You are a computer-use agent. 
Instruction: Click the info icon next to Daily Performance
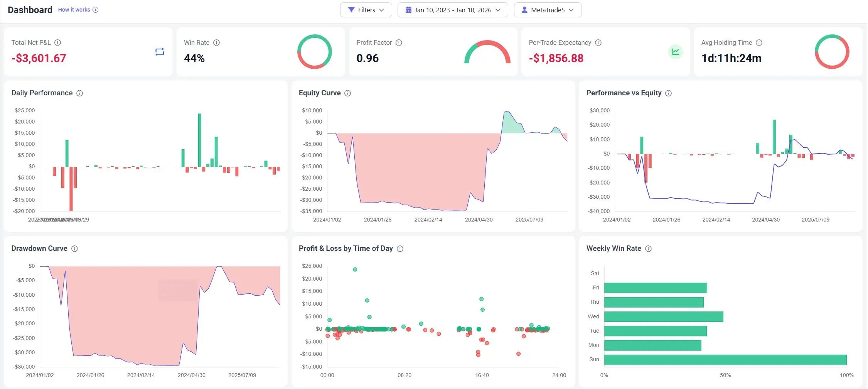tap(80, 93)
